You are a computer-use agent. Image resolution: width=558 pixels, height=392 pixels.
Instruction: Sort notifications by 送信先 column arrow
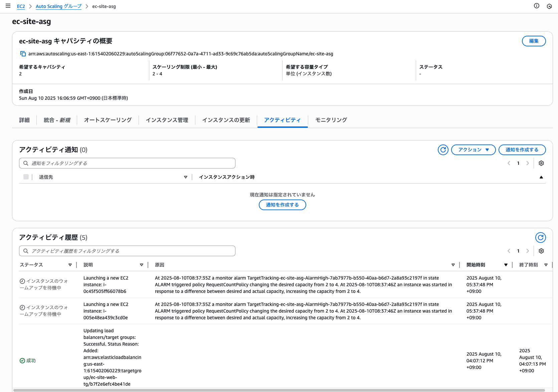(x=186, y=177)
